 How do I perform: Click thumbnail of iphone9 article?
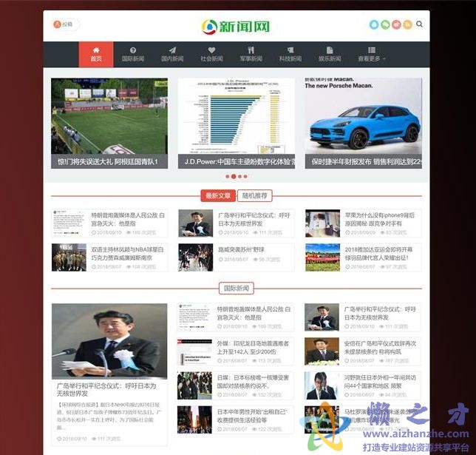[323, 223]
